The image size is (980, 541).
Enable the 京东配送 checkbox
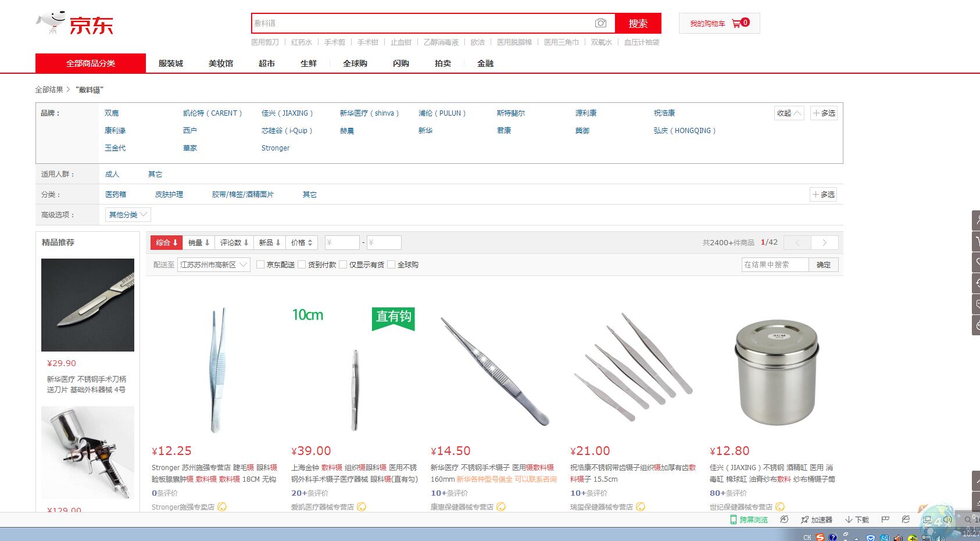260,264
